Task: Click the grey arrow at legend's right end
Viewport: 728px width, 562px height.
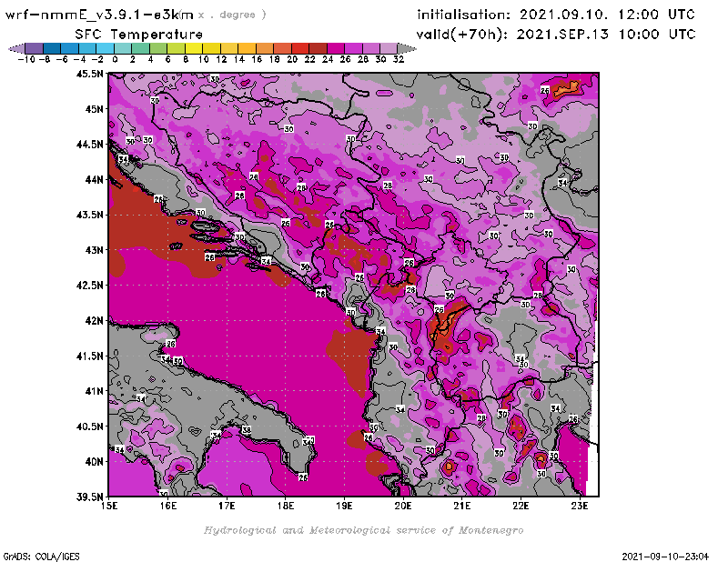Action: click(x=407, y=48)
